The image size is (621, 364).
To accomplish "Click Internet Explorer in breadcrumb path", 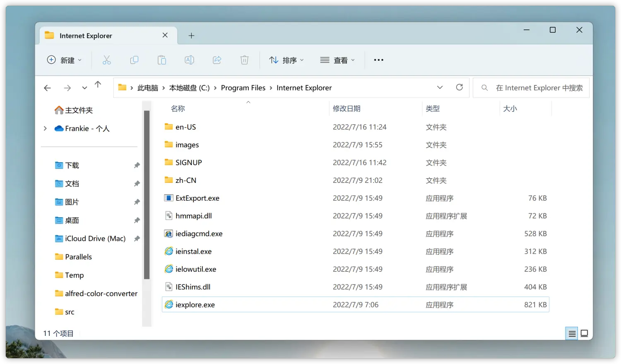I will pos(304,88).
